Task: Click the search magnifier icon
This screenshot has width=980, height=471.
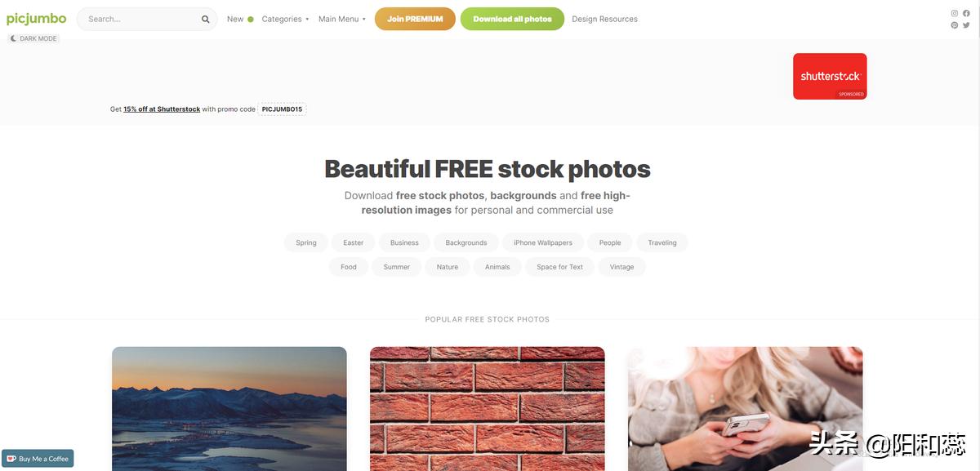Action: click(x=206, y=19)
